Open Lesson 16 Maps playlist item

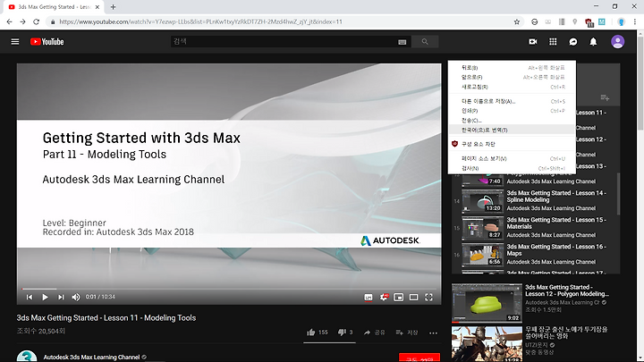(534, 254)
